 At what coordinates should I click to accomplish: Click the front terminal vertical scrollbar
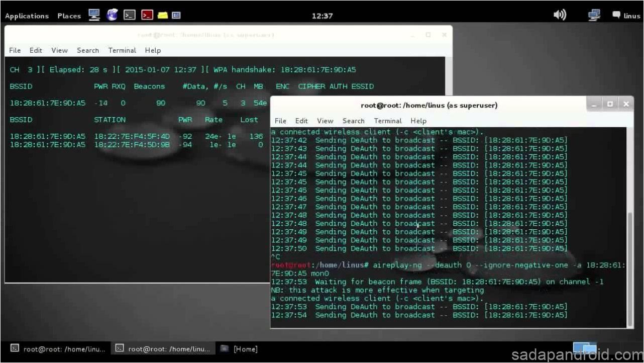[x=630, y=266]
